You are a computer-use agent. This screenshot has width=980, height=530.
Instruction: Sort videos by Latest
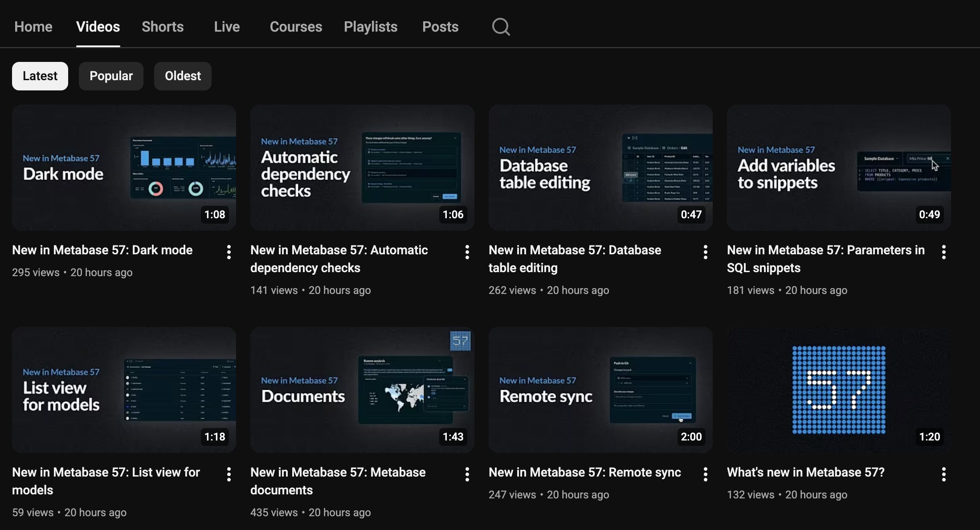(40, 76)
